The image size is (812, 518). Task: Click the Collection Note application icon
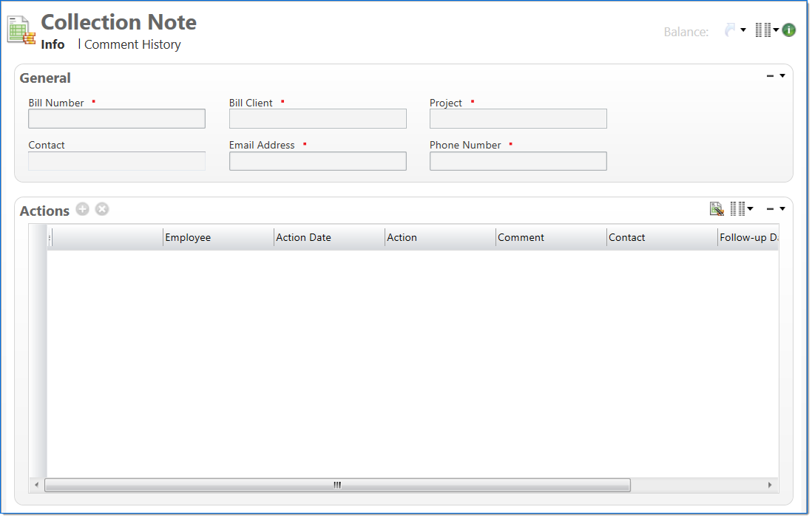point(21,30)
